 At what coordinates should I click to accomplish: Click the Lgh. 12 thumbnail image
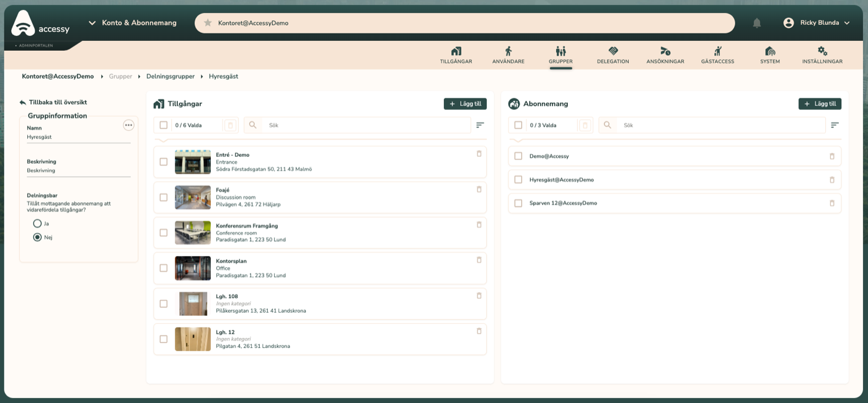193,339
